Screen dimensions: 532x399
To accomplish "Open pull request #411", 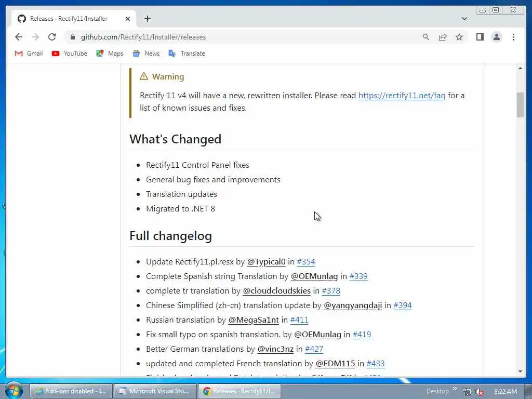I will pyautogui.click(x=299, y=320).
